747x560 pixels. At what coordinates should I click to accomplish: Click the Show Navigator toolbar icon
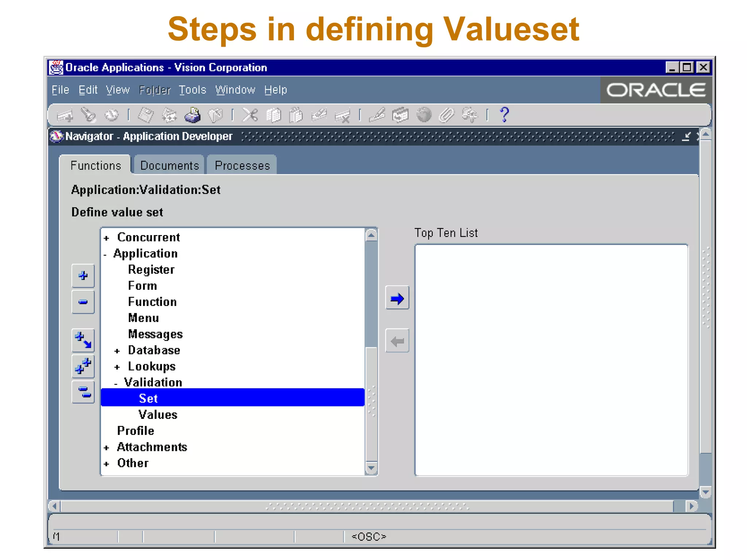coord(112,115)
